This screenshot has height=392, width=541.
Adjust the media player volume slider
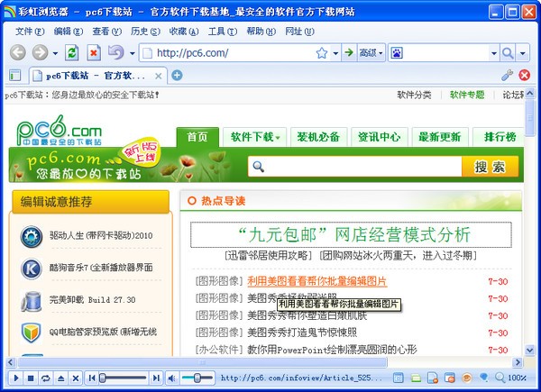tap(197, 377)
